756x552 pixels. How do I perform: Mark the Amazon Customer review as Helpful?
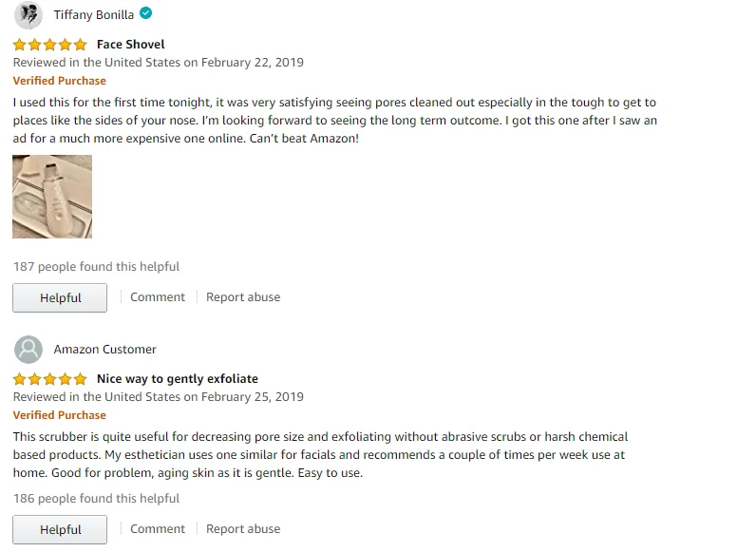point(60,529)
